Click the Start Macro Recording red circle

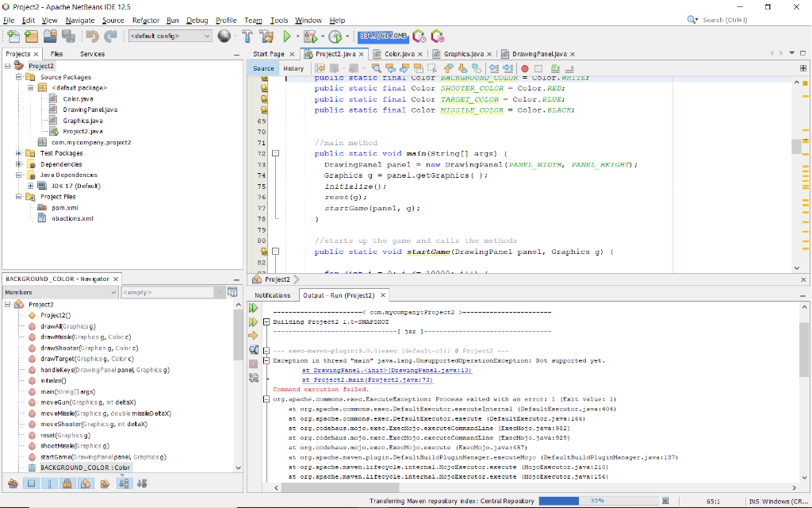tap(523, 68)
